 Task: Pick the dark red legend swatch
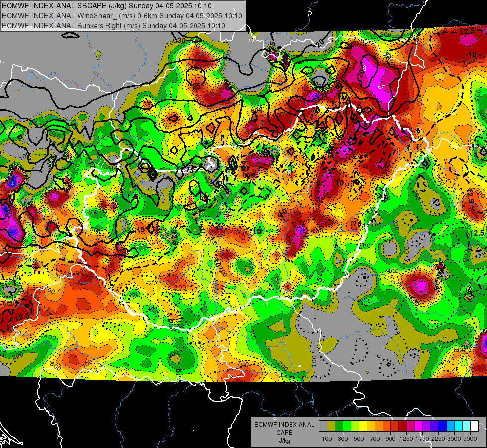402,426
